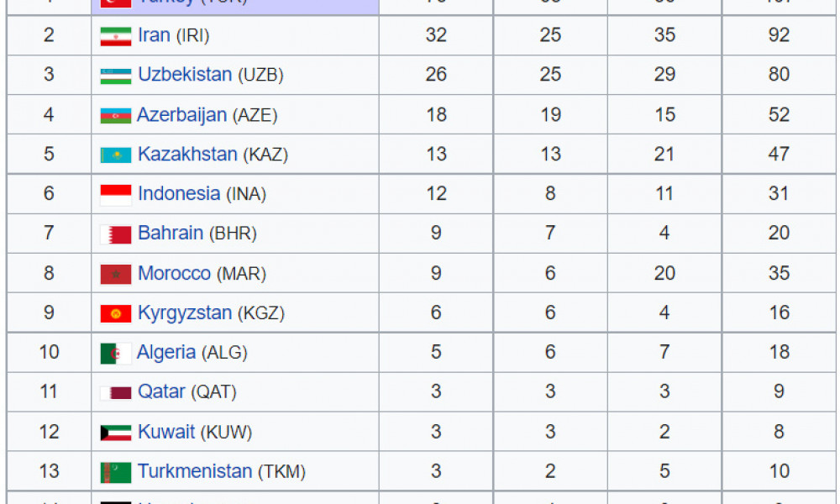Image resolution: width=840 pixels, height=504 pixels.
Task: Follow the Azerbaijan link
Action: 181,114
